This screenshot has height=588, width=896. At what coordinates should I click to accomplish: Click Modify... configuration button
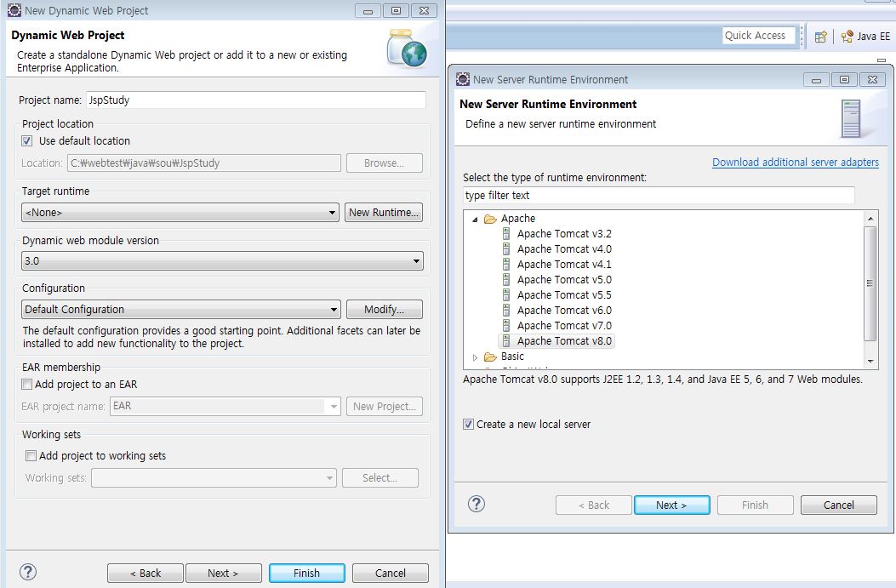point(384,310)
